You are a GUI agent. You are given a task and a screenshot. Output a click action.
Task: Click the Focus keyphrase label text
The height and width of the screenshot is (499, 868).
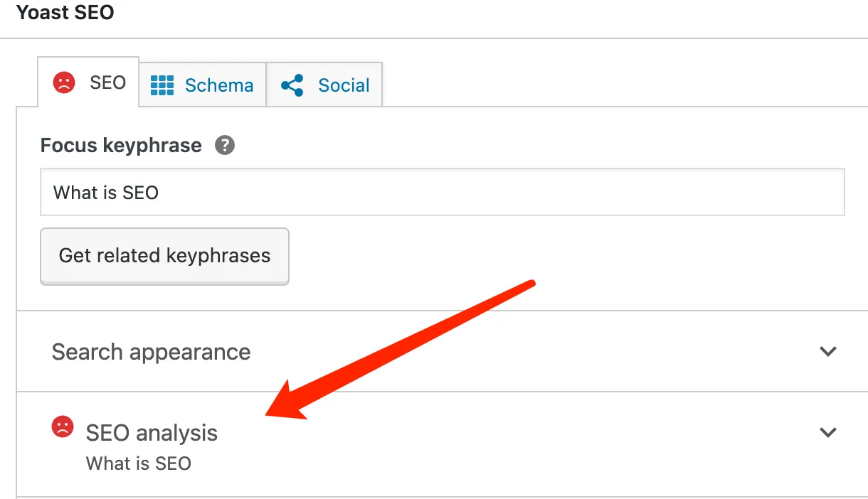(x=121, y=146)
